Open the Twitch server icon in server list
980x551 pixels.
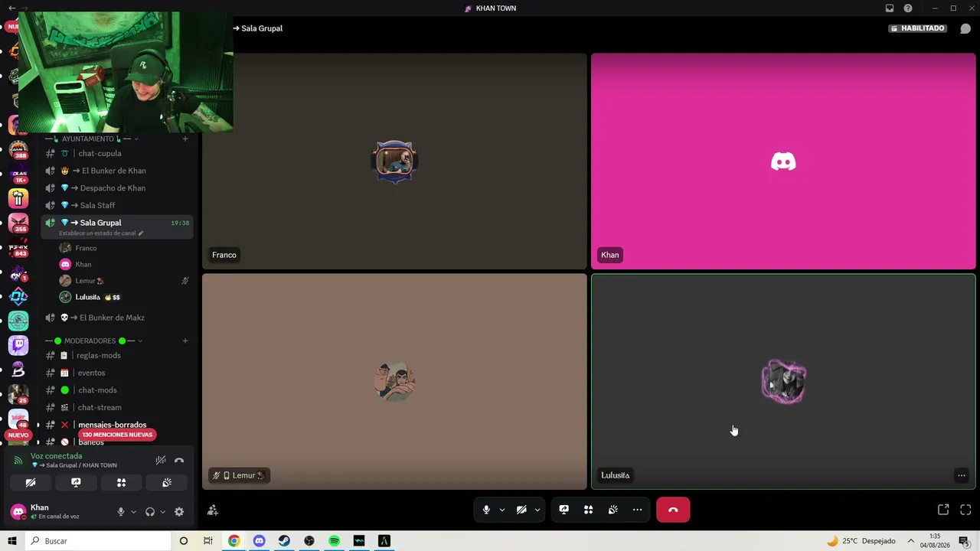click(x=18, y=345)
